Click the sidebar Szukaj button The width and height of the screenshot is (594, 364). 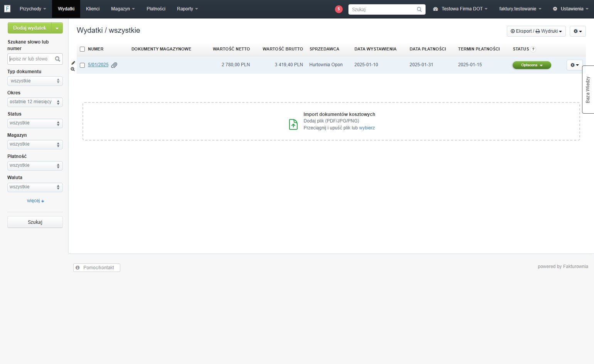(35, 222)
